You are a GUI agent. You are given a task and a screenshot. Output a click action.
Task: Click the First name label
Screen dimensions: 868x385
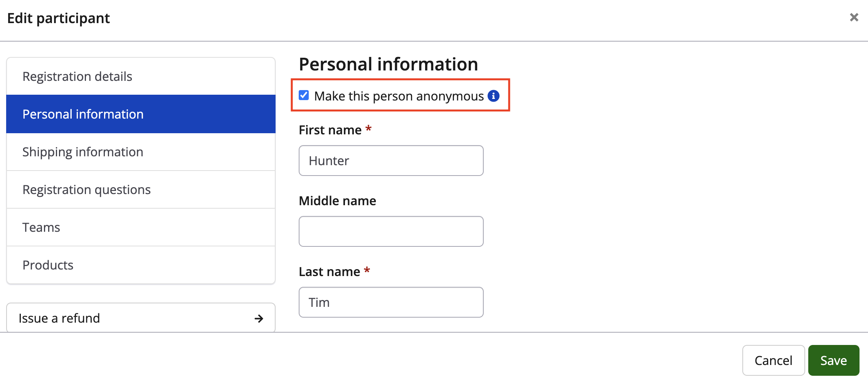pos(330,130)
